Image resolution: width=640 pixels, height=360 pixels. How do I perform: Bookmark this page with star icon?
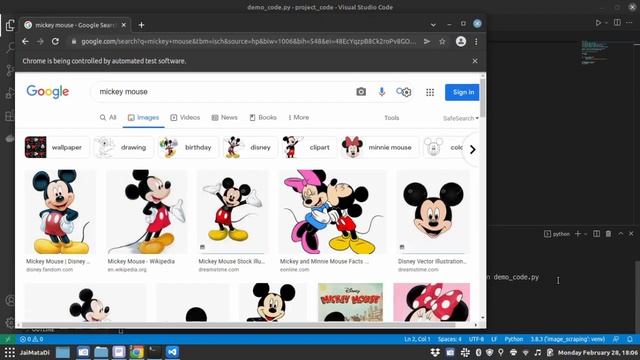(x=442, y=42)
